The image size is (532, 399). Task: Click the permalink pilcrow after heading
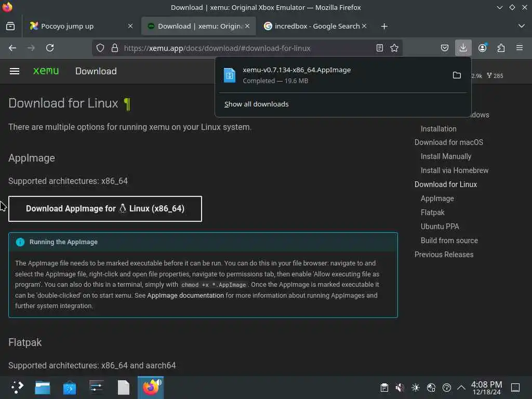[127, 104]
